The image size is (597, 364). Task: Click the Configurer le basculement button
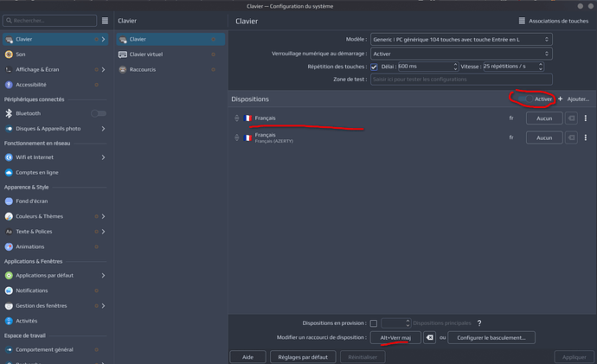coord(491,337)
